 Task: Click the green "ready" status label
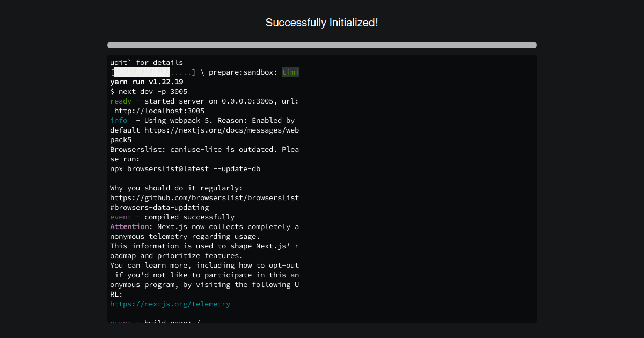[120, 101]
